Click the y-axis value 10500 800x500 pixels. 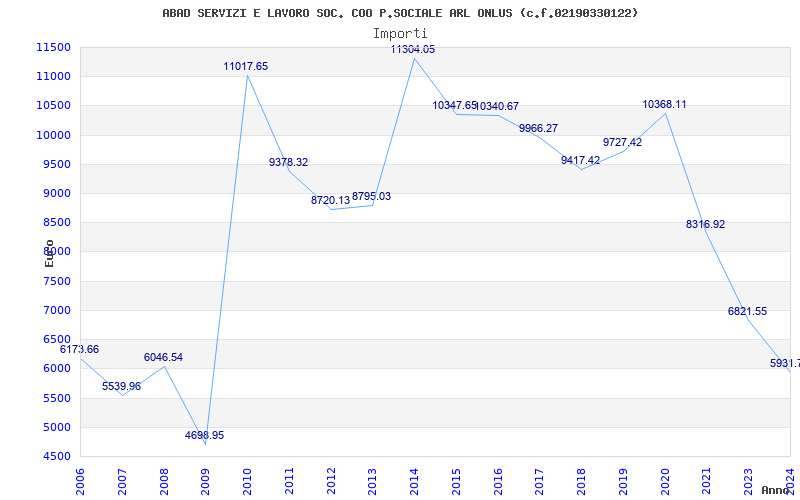pos(53,106)
